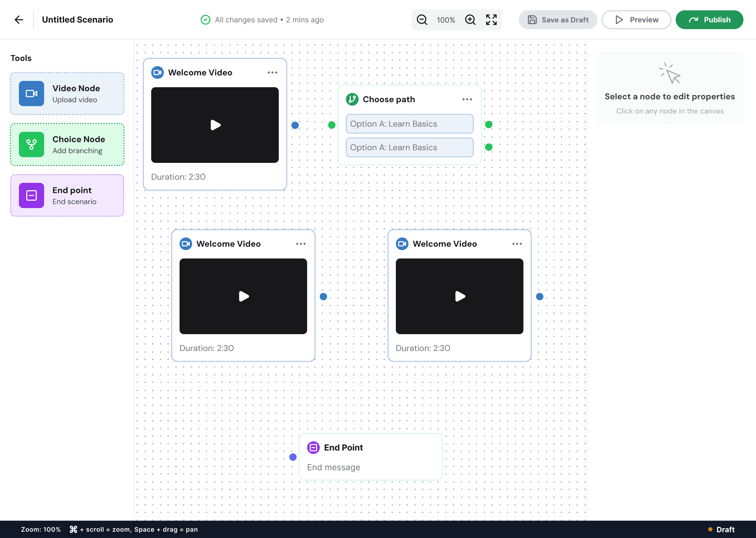This screenshot has width=756, height=538.
Task: Open the three-dot menu of the Choose path node
Action: (467, 99)
